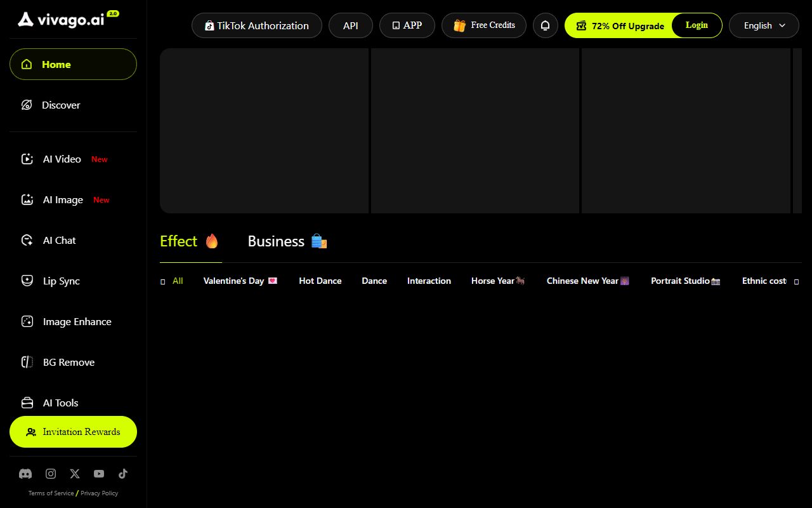Open the English language dropdown
The image size is (812, 508).
point(764,25)
